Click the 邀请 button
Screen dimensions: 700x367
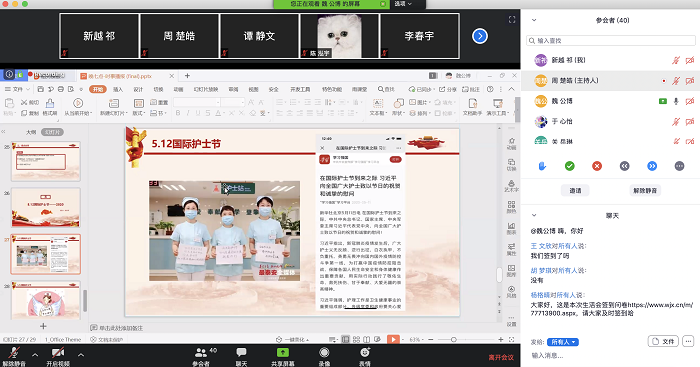coord(575,191)
